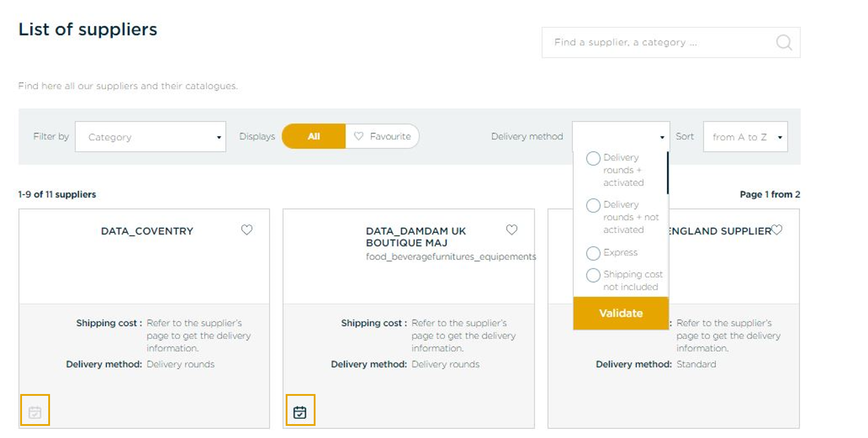This screenshot has width=868, height=438.
Task: Click 'Page 1 from 2' text
Action: 770,194
